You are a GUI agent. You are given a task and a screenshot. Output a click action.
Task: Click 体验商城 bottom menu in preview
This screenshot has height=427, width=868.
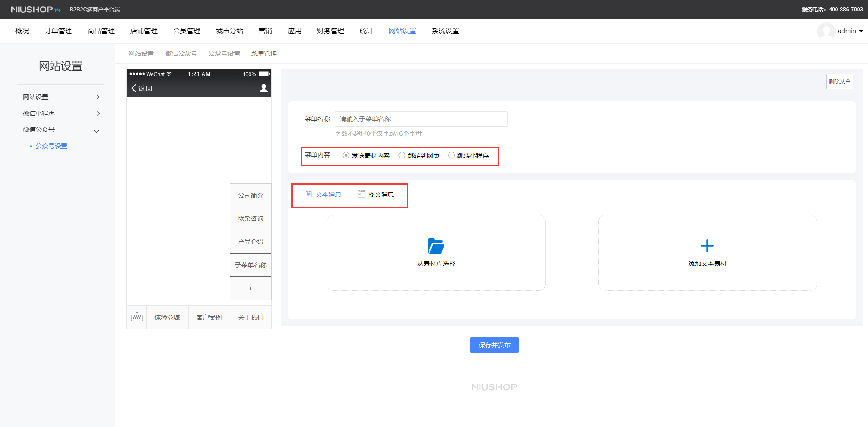(x=167, y=317)
